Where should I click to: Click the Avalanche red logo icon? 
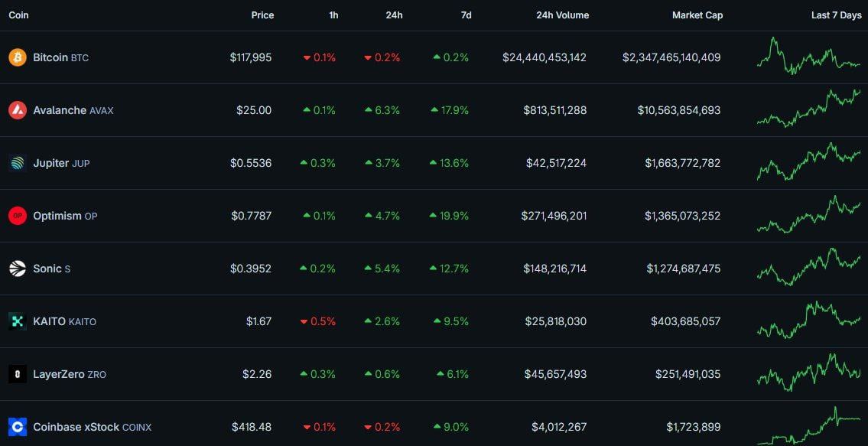click(17, 110)
